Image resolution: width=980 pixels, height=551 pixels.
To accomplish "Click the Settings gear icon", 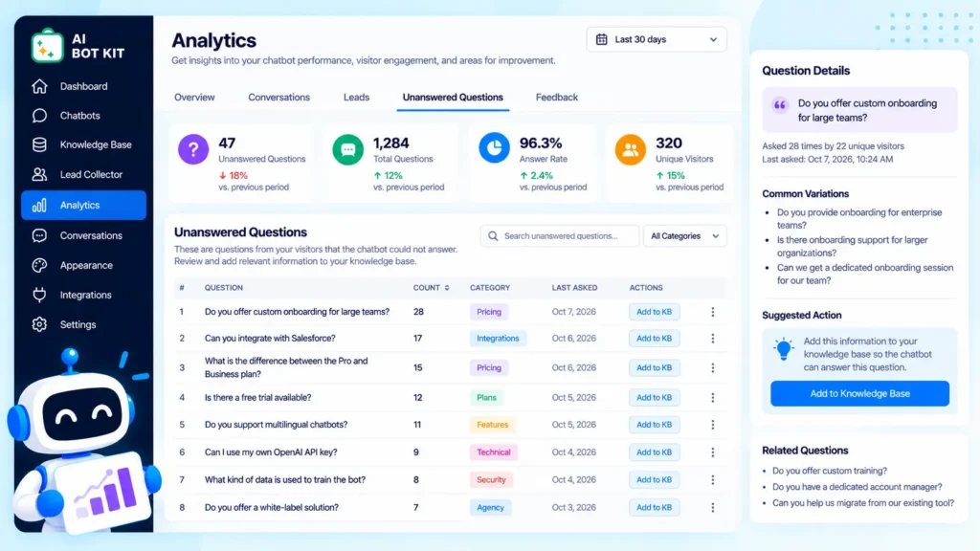I will 39,325.
